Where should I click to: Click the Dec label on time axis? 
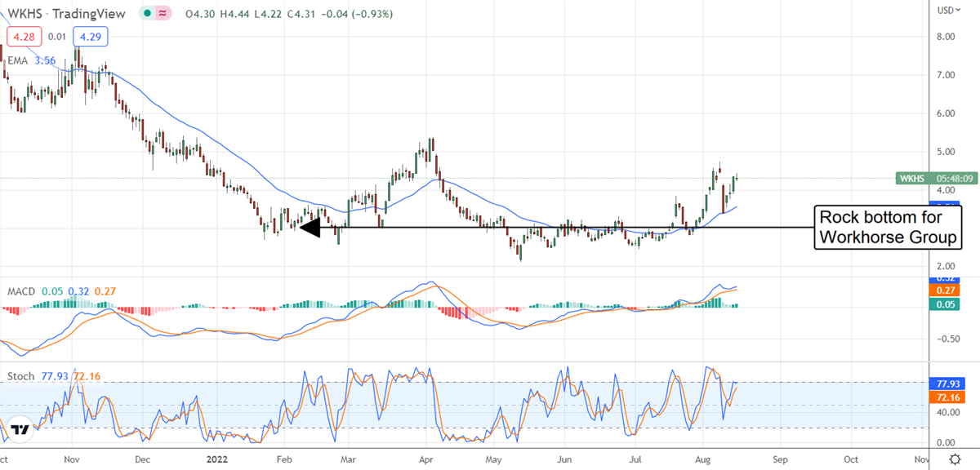(141, 460)
